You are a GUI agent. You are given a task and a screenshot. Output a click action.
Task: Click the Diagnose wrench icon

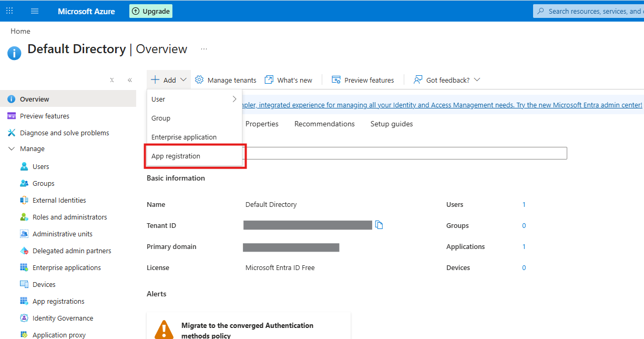[11, 133]
